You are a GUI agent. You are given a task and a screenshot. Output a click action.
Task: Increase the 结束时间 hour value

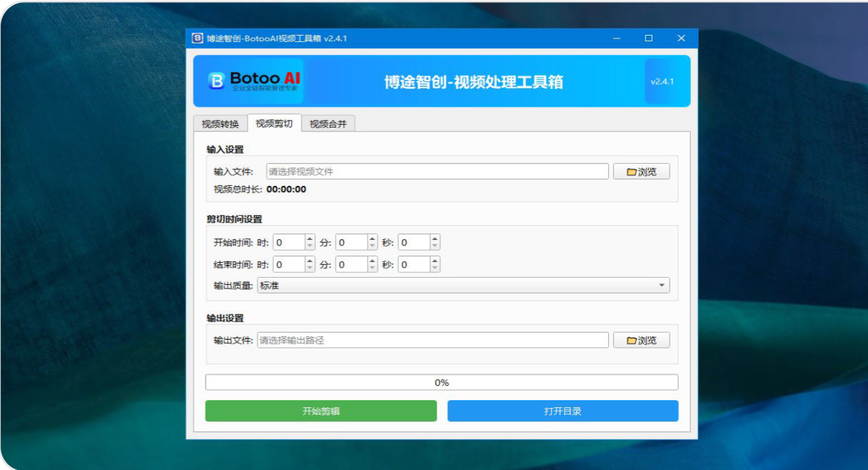[x=309, y=261]
